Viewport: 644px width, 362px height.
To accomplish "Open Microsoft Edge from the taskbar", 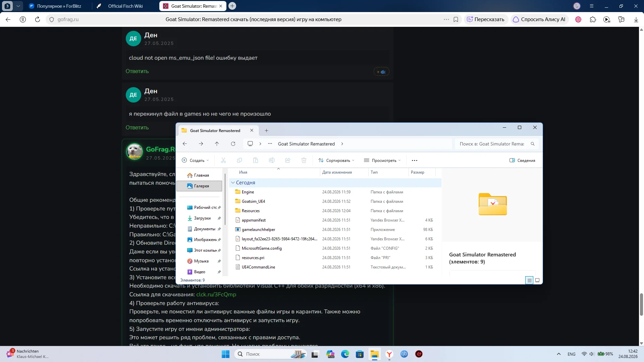I will point(345,354).
